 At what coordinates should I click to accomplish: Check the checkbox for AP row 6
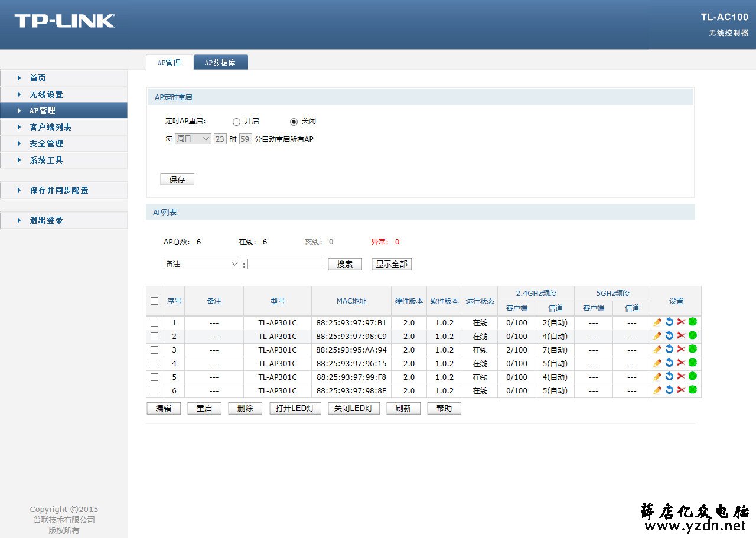(x=155, y=390)
